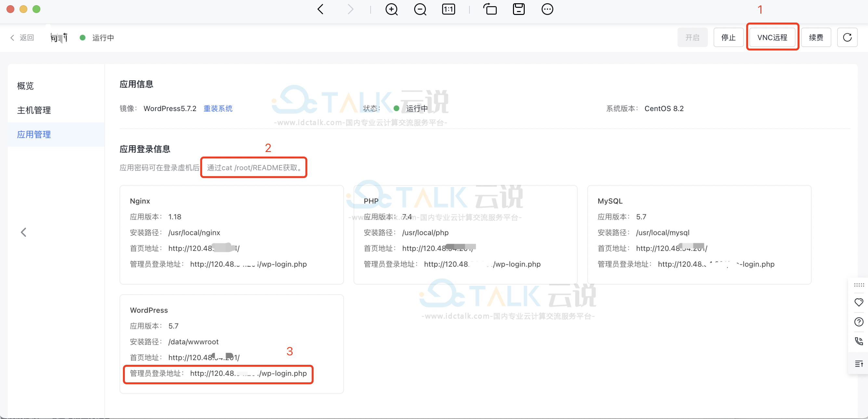Click the phone contact icon on right panel

[x=859, y=341]
